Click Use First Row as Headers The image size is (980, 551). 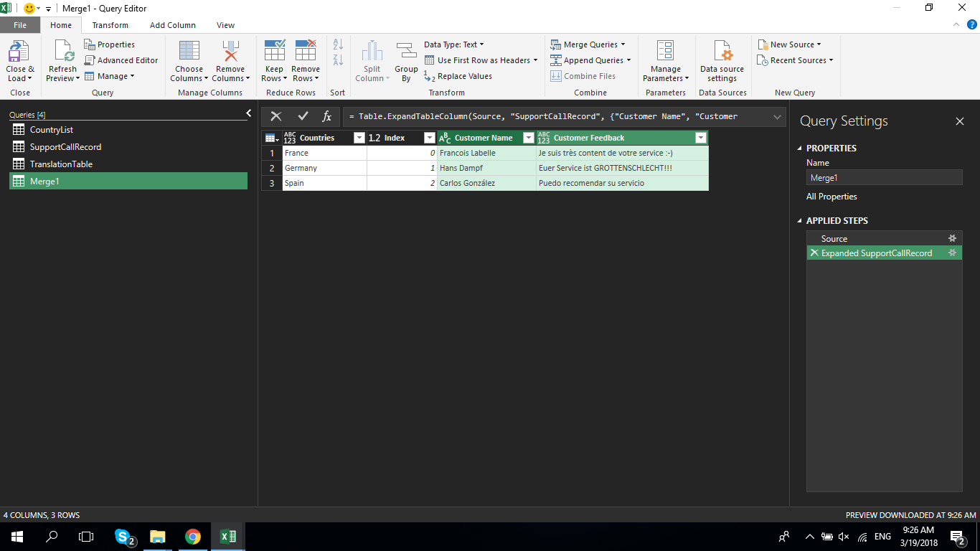point(481,60)
